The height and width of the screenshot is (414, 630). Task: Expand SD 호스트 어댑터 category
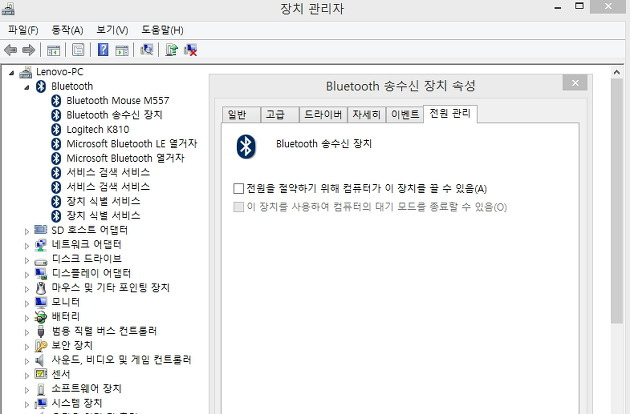tap(27, 231)
